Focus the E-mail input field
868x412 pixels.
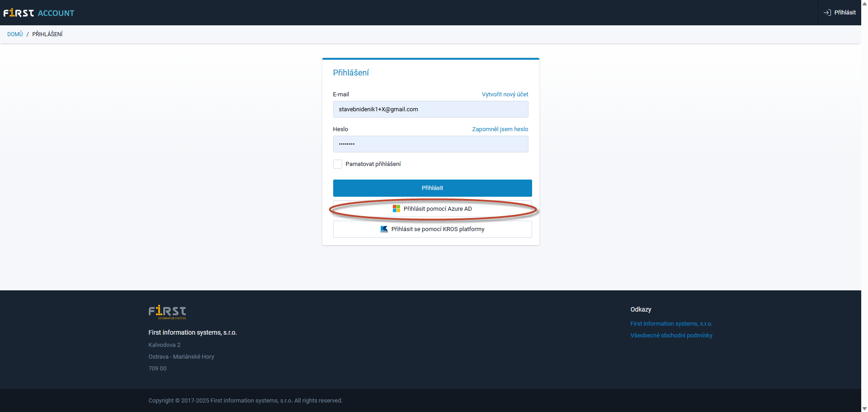[x=430, y=109]
